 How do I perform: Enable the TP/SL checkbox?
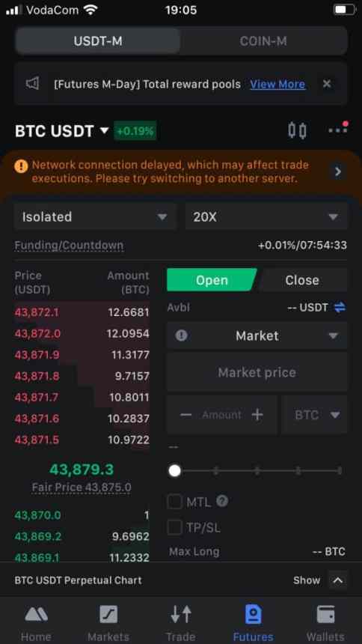174,527
